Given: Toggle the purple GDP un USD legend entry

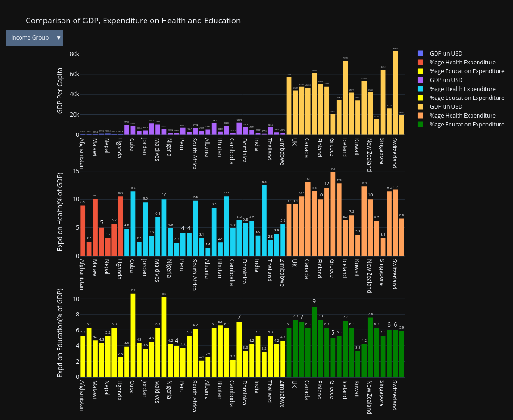Looking at the screenshot, I should pyautogui.click(x=446, y=80).
